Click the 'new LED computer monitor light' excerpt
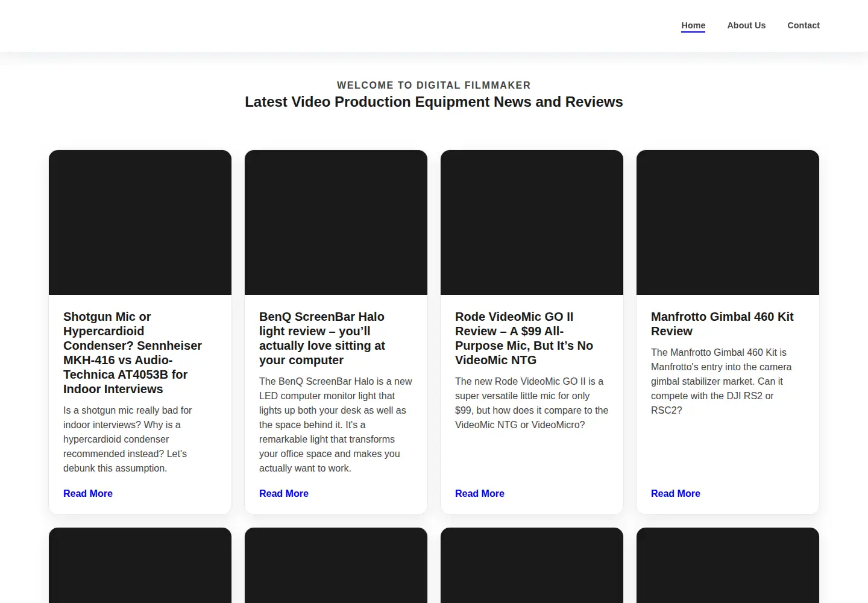This screenshot has width=868, height=603. (x=336, y=425)
